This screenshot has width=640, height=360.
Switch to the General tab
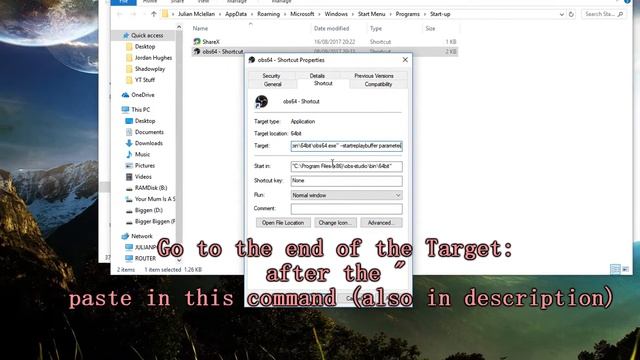coord(273,84)
